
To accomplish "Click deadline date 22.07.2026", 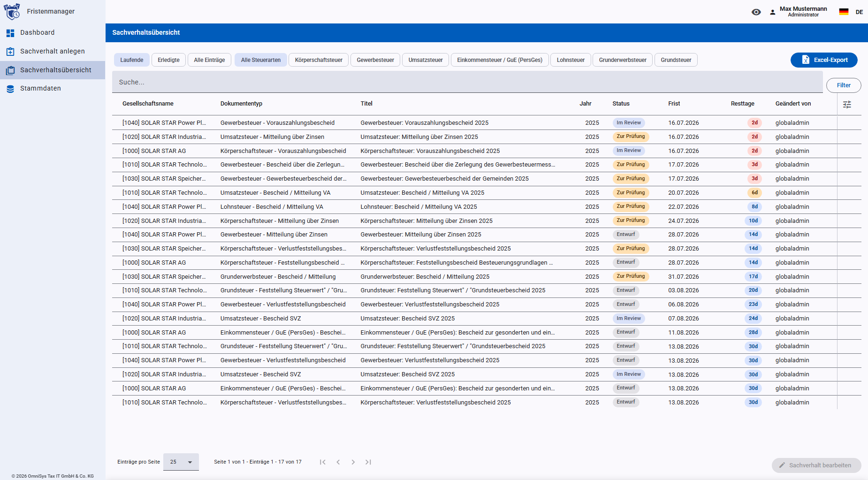I will point(684,207).
